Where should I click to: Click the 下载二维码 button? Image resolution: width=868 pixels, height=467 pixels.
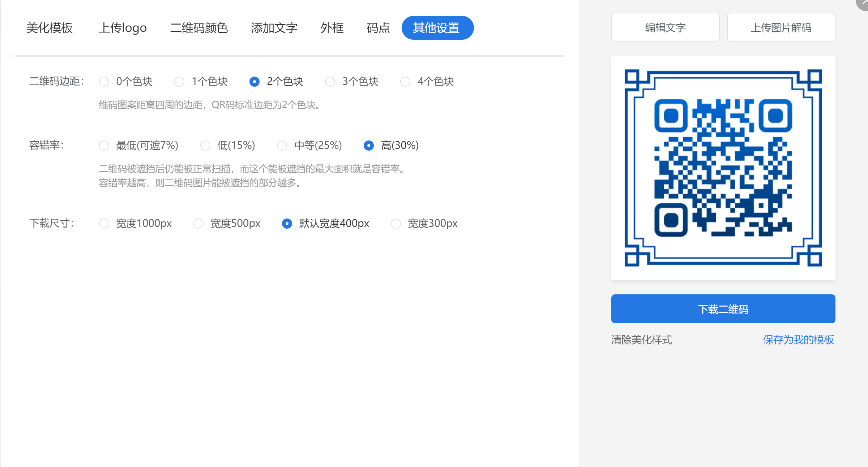[x=723, y=309]
